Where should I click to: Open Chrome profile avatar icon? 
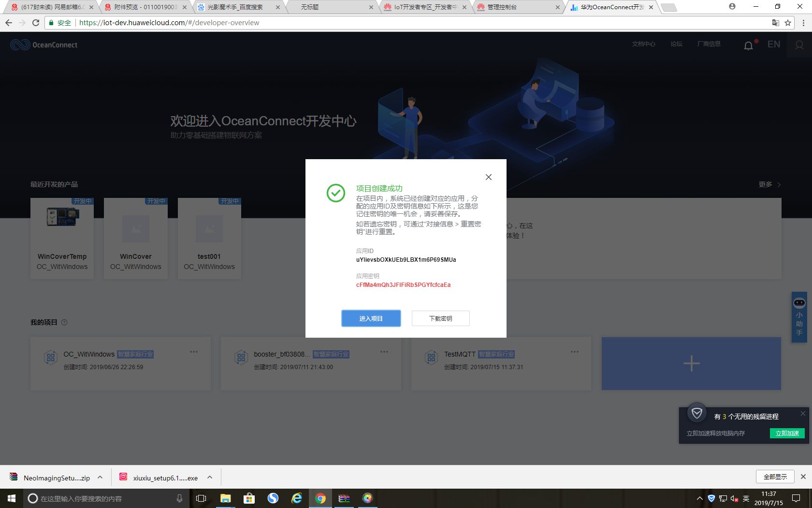(732, 7)
